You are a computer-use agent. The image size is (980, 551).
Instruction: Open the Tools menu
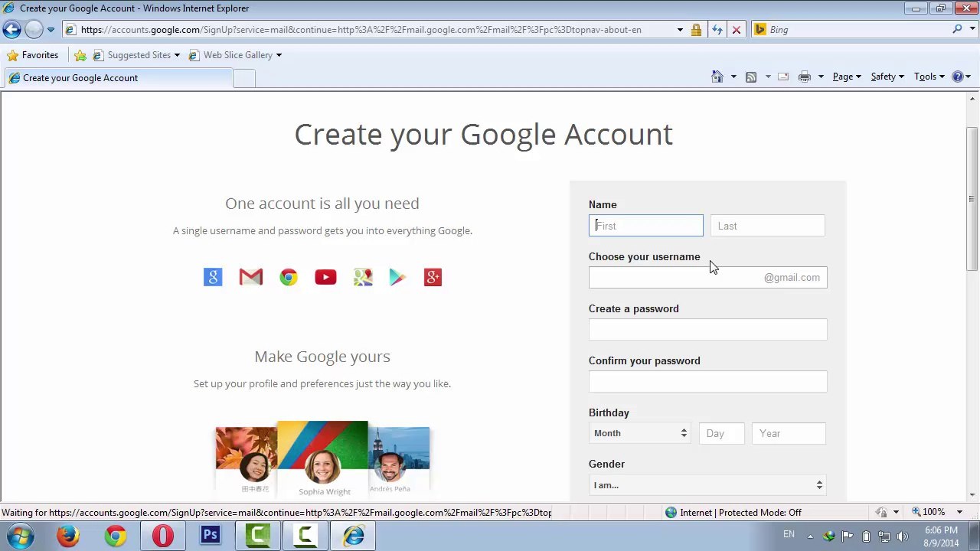coord(929,77)
